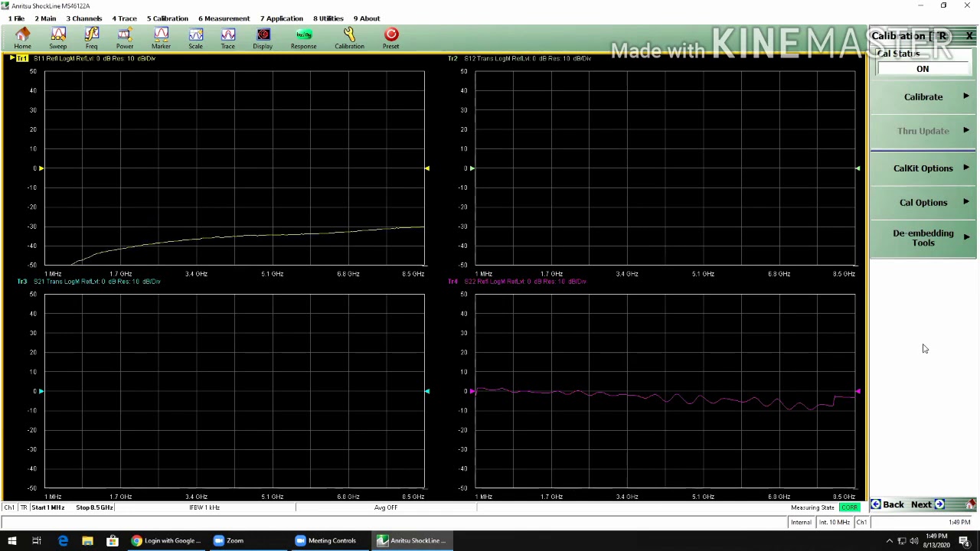
Task: Open the Display settings icon
Action: 263,38
